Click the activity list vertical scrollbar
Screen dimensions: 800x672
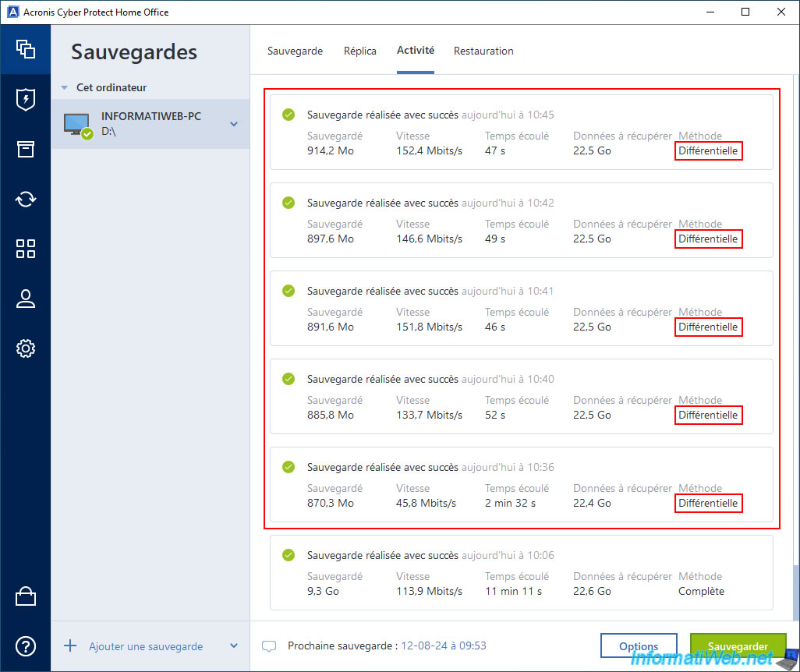796,592
